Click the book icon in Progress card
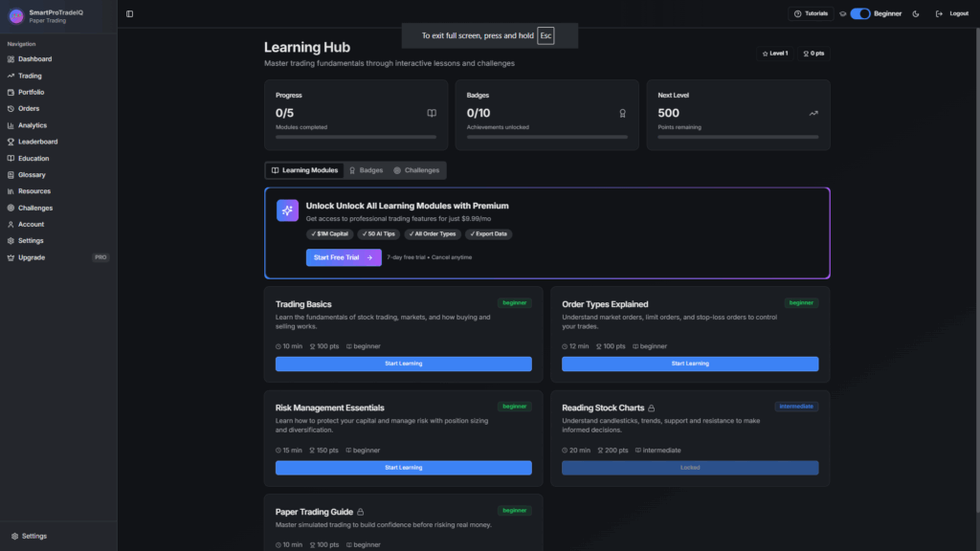980x551 pixels. tap(432, 113)
